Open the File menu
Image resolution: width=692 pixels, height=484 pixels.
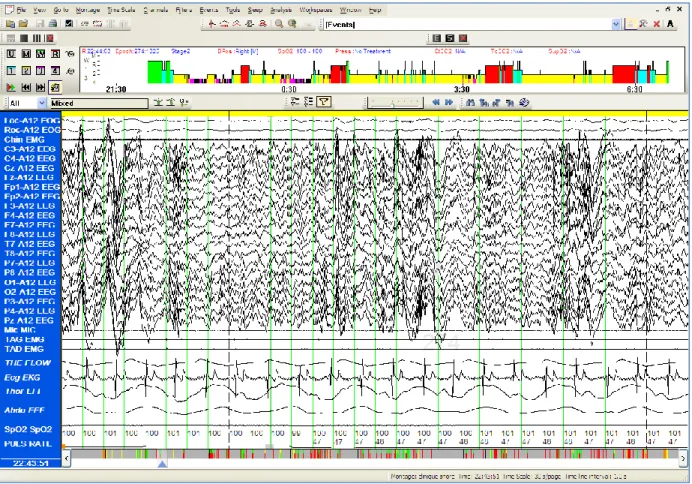21,10
